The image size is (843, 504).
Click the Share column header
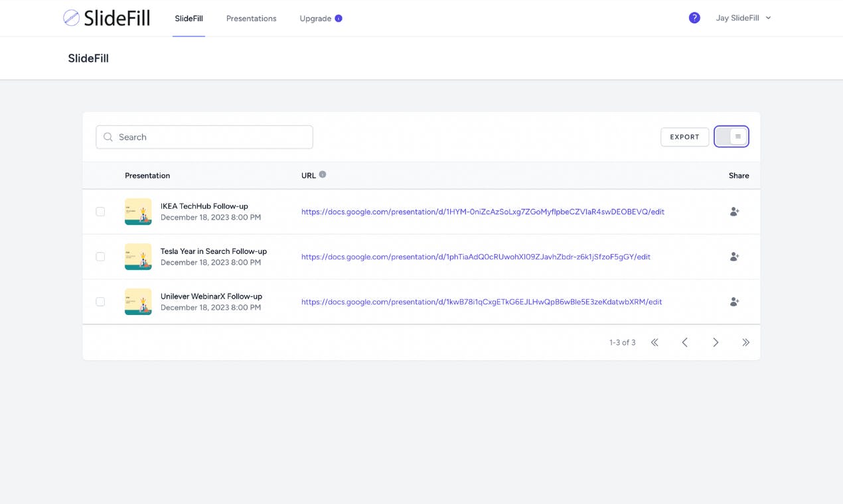pyautogui.click(x=739, y=176)
